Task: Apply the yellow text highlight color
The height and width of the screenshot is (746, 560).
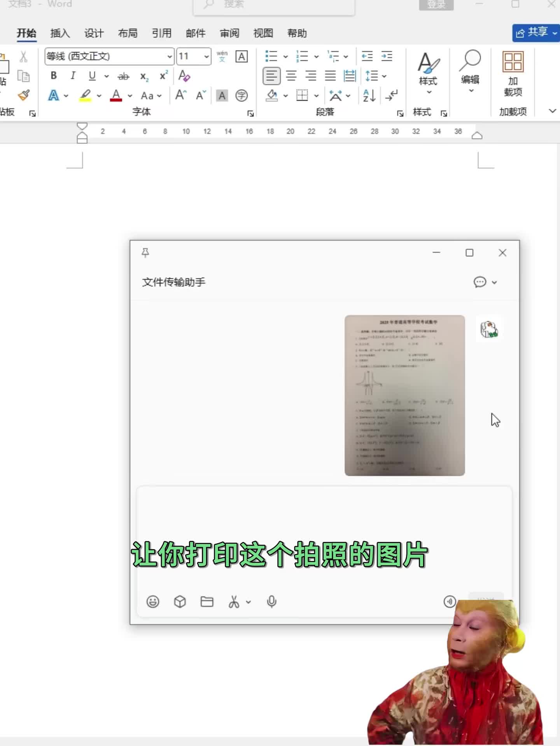Action: pos(85,95)
